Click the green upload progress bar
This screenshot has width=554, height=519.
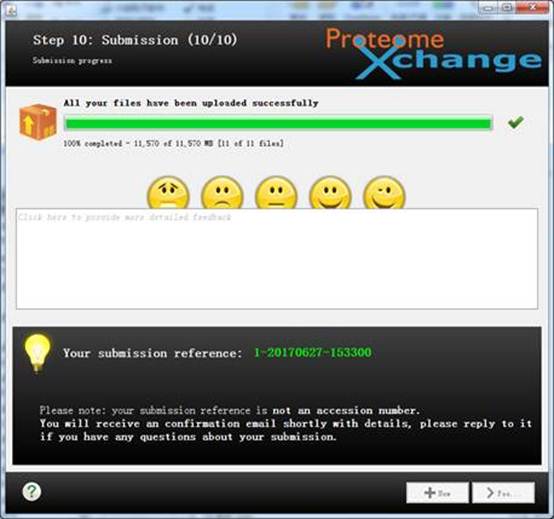(x=278, y=123)
